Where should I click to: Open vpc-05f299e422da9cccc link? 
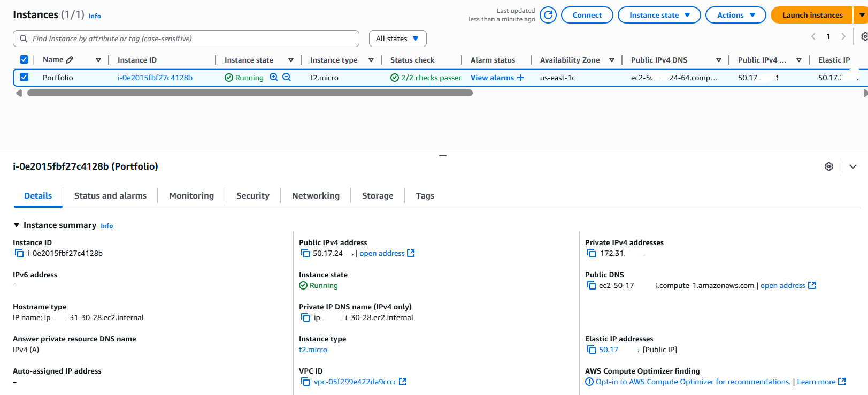pos(355,382)
